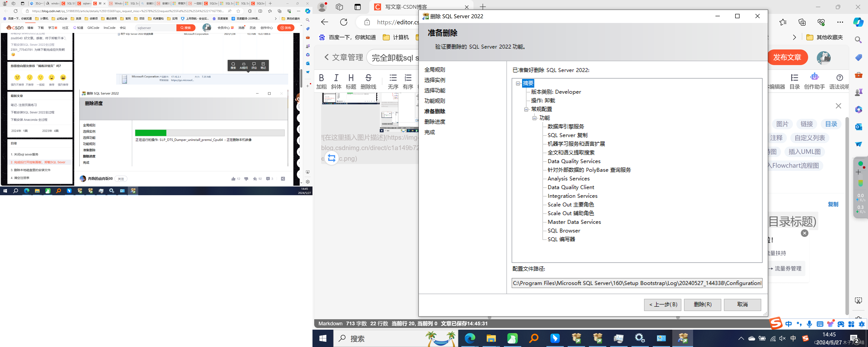
Task: Click the orange 发布文章 button
Action: 787,57
